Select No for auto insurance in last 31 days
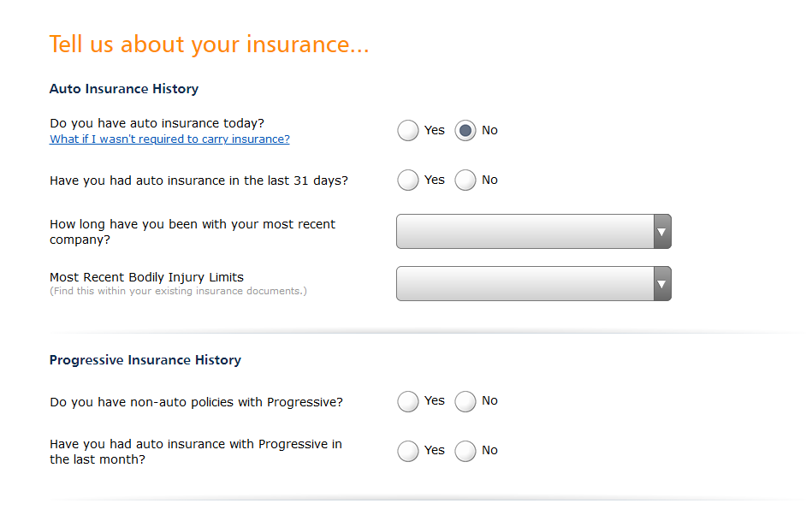Viewport: 812px width, 515px height. click(465, 180)
